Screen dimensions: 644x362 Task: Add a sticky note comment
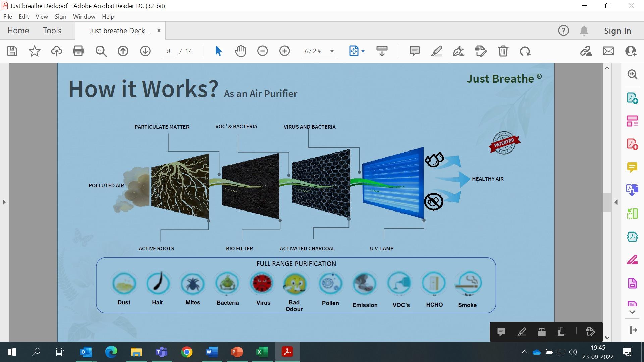[x=415, y=51]
